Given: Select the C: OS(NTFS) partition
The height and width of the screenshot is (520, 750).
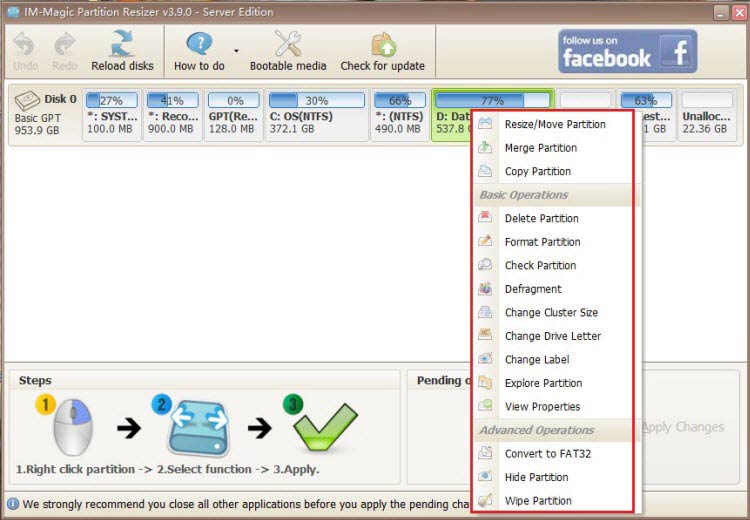Looking at the screenshot, I should point(317,115).
